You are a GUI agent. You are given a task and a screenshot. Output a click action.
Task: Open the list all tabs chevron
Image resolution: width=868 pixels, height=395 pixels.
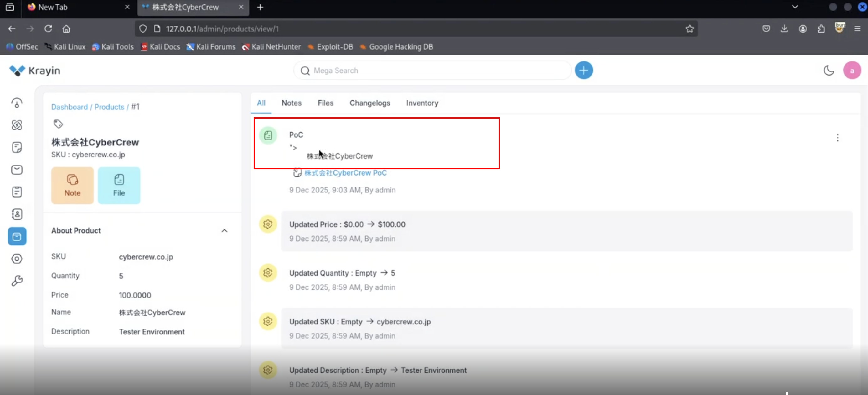795,7
